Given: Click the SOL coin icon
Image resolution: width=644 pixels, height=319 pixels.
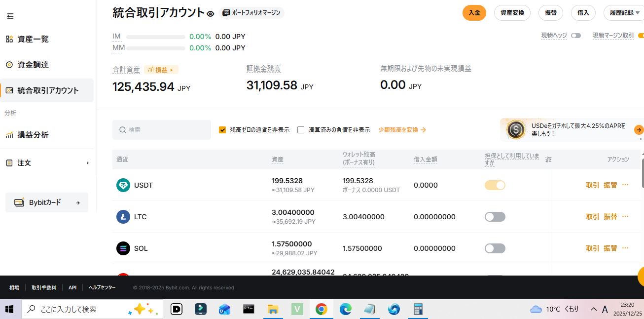Looking at the screenshot, I should (x=123, y=248).
